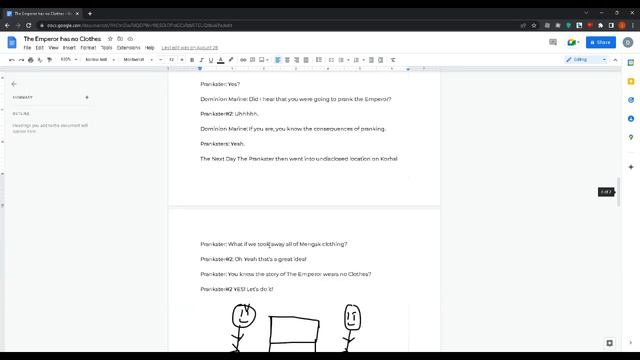
Task: Open Google Keep side panel
Action: tap(631, 81)
